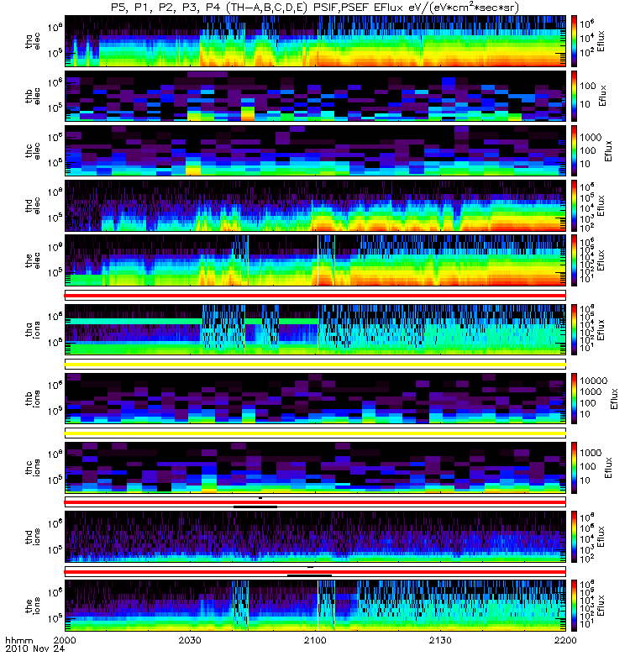Click the '2200' time axis label
The width and height of the screenshot is (630, 672).
[x=565, y=640]
